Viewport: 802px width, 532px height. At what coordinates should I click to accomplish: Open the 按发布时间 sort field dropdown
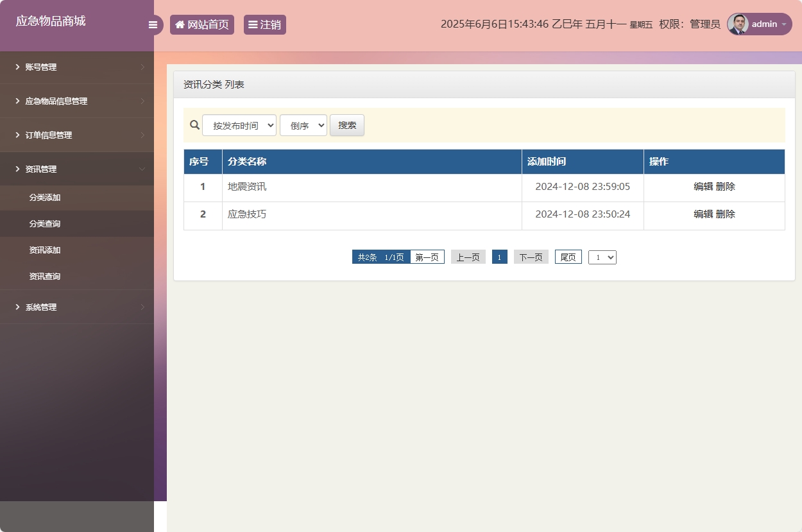pos(239,125)
